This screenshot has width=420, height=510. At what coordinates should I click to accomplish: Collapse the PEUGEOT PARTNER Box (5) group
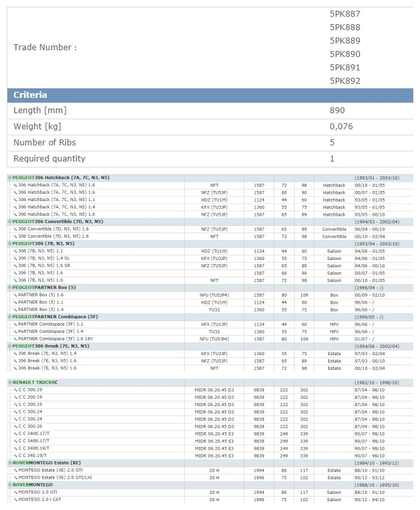point(10,288)
